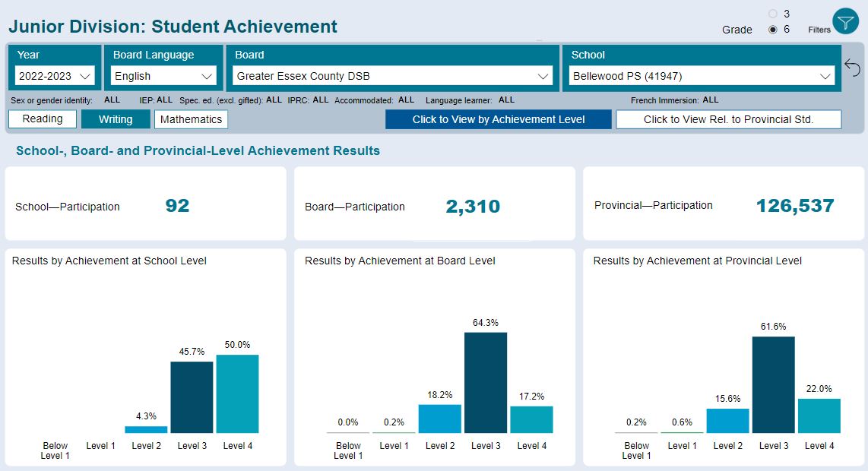Click the Board participation value 2,310
This screenshot has width=868, height=471.
pyautogui.click(x=473, y=206)
